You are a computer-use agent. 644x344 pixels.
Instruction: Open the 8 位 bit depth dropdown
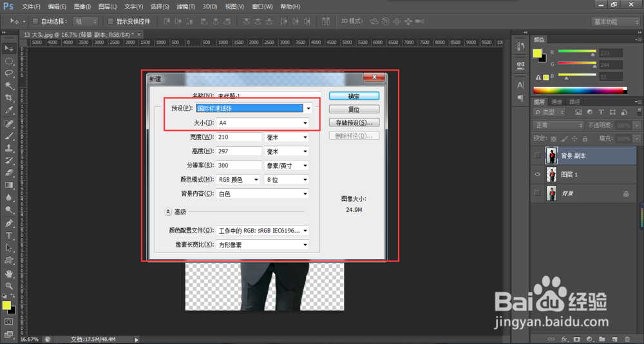click(x=287, y=180)
